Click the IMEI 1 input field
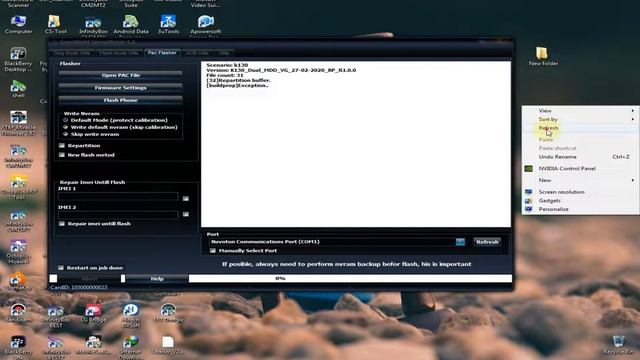Screen dimensions: 640x360 tap(118, 197)
